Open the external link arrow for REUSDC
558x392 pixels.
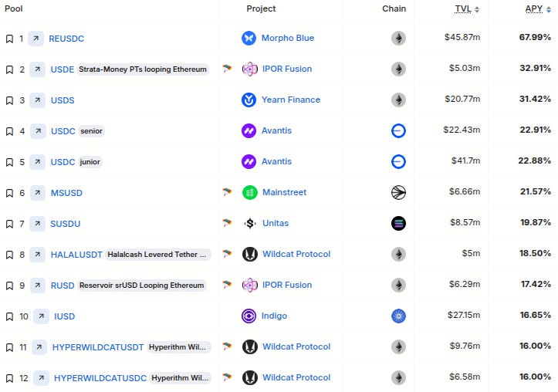click(36, 39)
